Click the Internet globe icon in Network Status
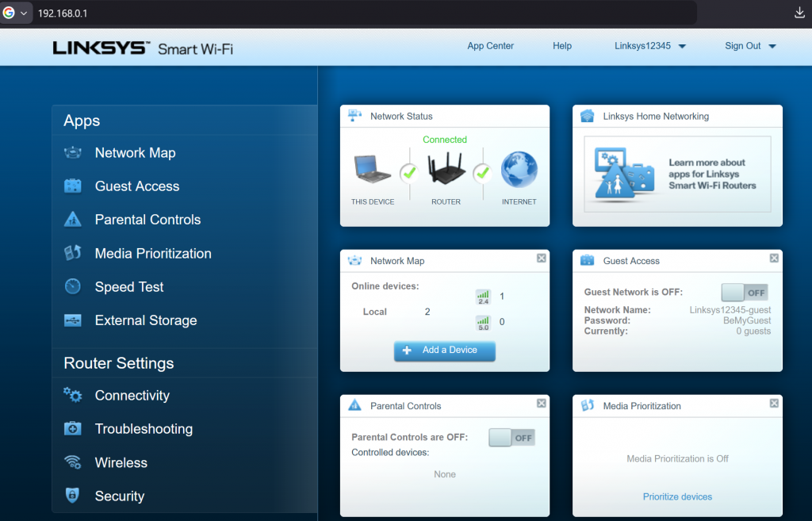The image size is (812, 521). [519, 168]
